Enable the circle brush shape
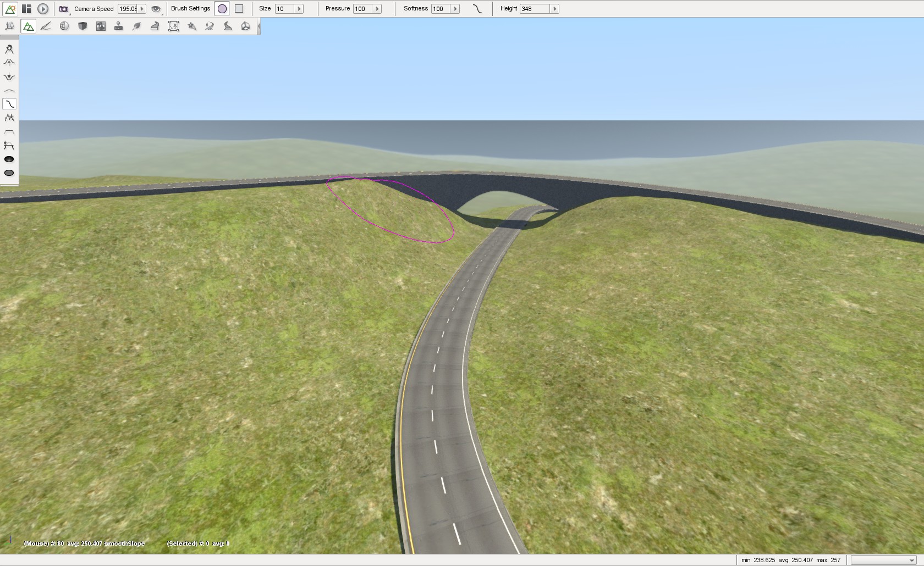The height and width of the screenshot is (566, 924). (222, 9)
